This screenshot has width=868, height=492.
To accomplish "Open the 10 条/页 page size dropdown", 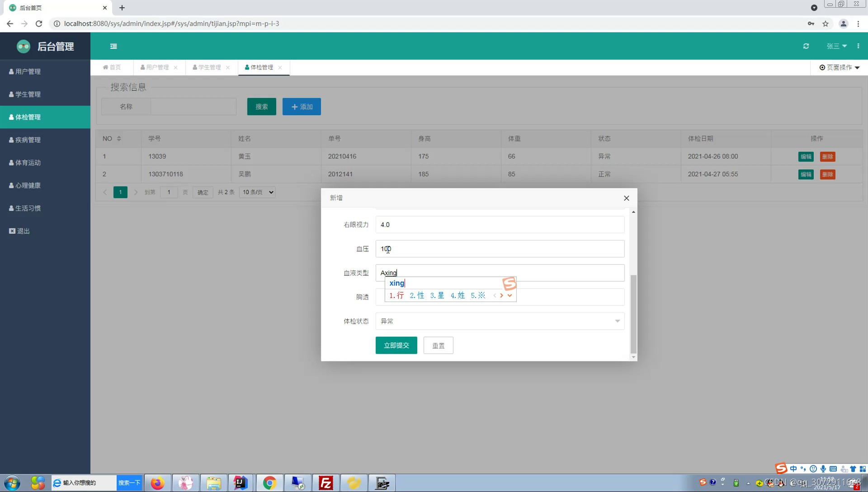I will pos(258,192).
